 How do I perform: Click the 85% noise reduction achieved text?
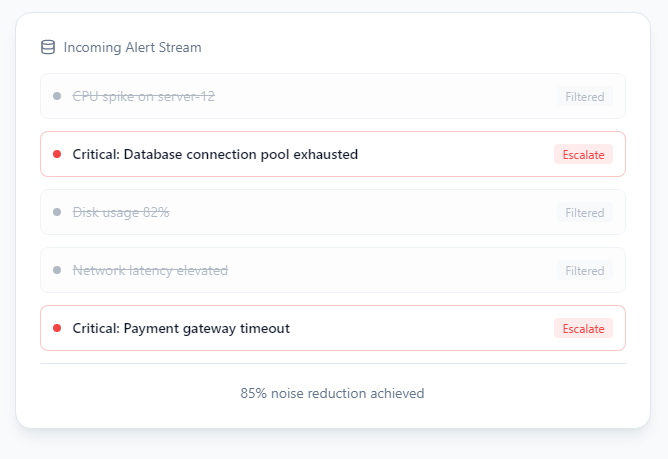[x=332, y=394]
